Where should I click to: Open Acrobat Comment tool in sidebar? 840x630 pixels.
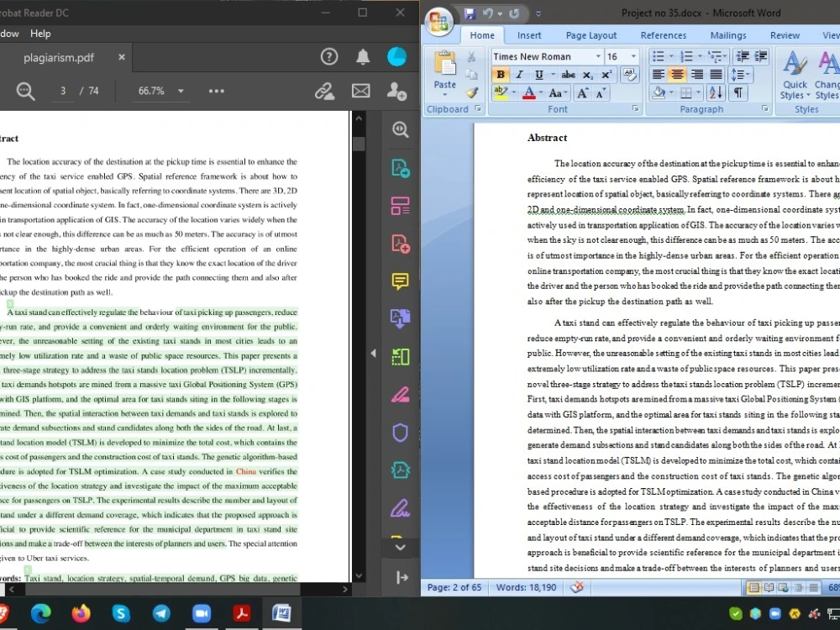tap(400, 281)
